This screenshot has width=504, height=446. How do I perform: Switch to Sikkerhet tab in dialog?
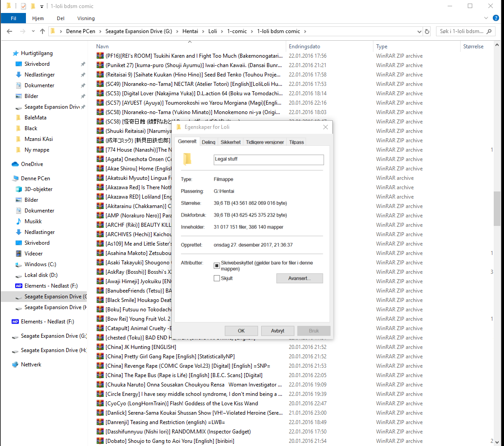(230, 142)
